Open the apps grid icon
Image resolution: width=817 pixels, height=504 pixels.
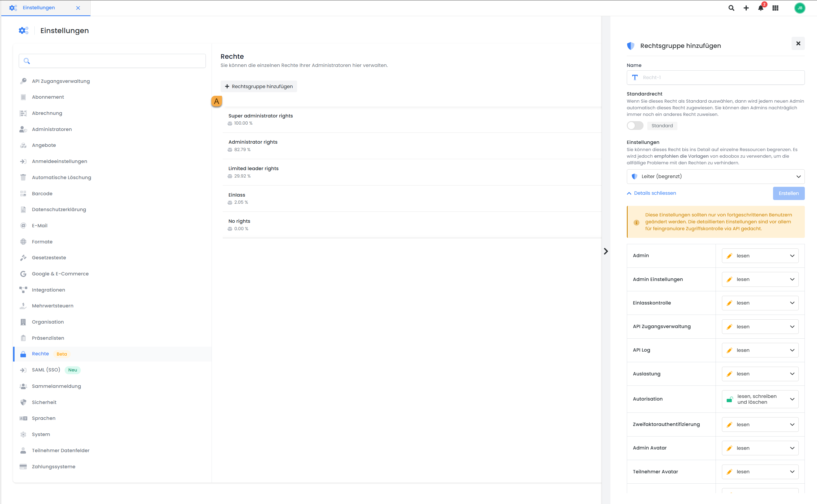[775, 8]
